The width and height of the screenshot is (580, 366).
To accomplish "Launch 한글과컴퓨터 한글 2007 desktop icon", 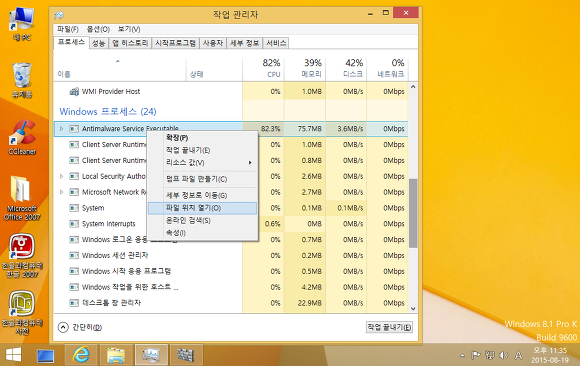I will [x=22, y=256].
